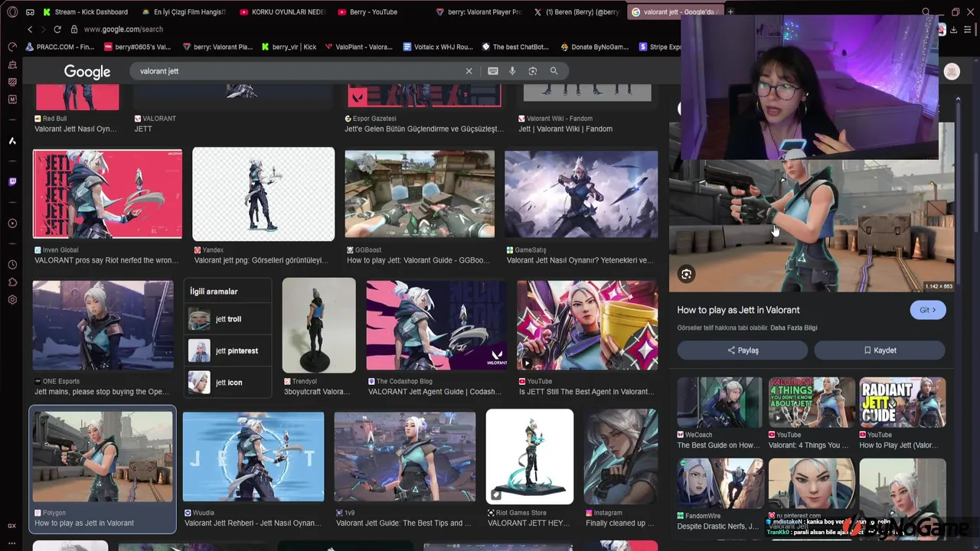The image size is (980, 551).
Task: Open the GameSatış Jett thumbnail
Action: click(x=581, y=194)
